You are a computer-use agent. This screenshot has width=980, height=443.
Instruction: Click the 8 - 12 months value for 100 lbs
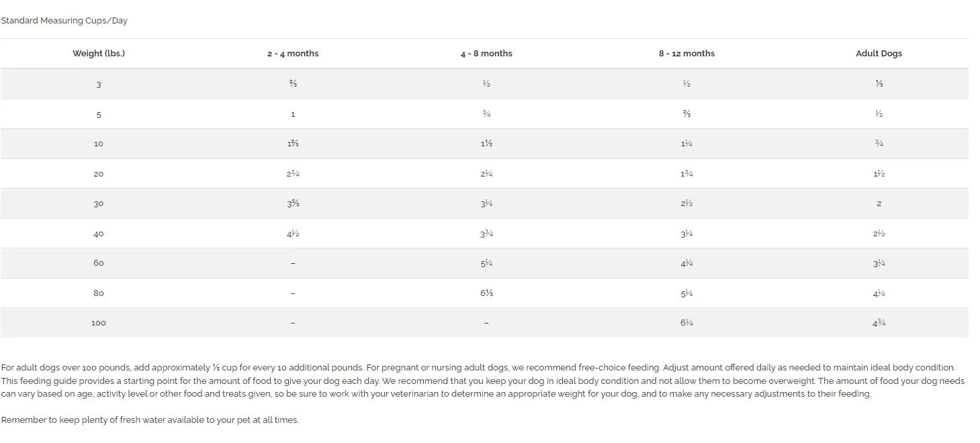click(x=686, y=323)
